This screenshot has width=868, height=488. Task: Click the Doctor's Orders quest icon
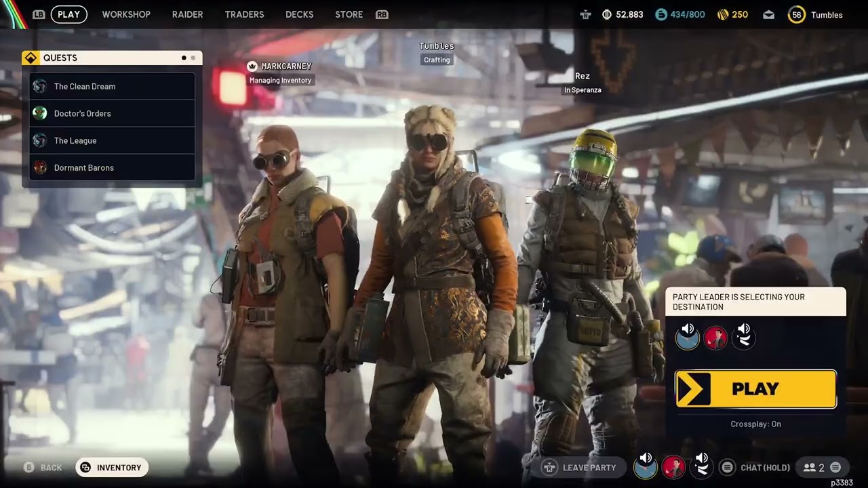pyautogui.click(x=40, y=113)
